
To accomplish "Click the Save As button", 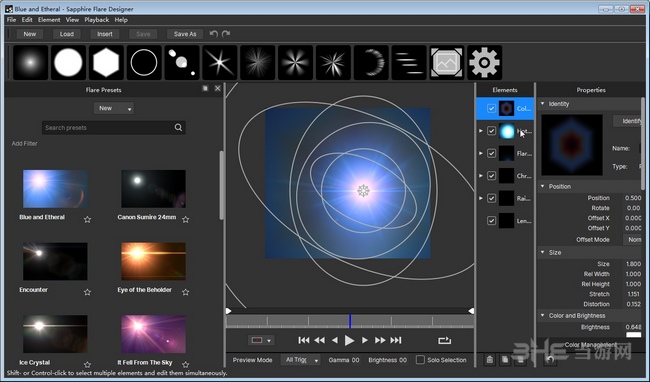I will [185, 34].
